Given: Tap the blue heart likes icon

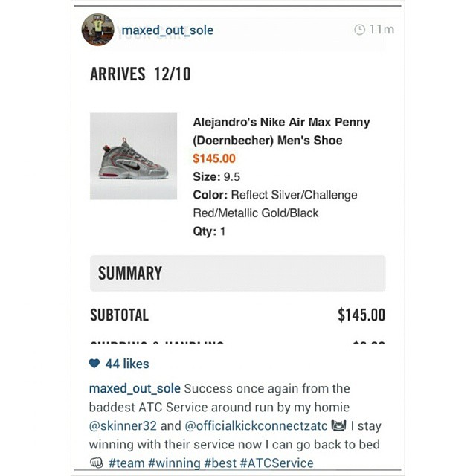Looking at the screenshot, I should click(94, 364).
